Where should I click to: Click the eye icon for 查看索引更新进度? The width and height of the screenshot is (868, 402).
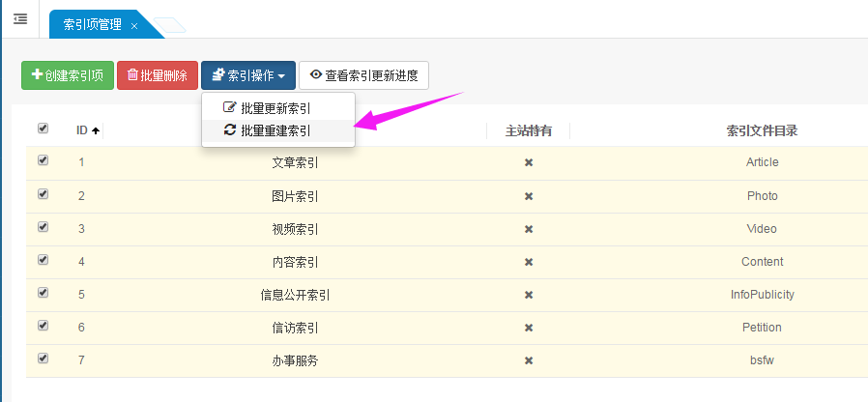(x=315, y=74)
